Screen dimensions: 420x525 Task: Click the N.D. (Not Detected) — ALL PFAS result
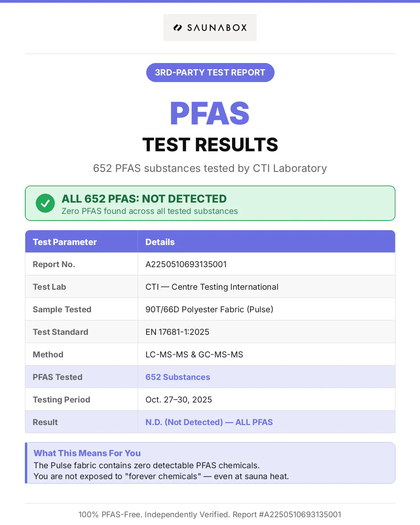[209, 422]
